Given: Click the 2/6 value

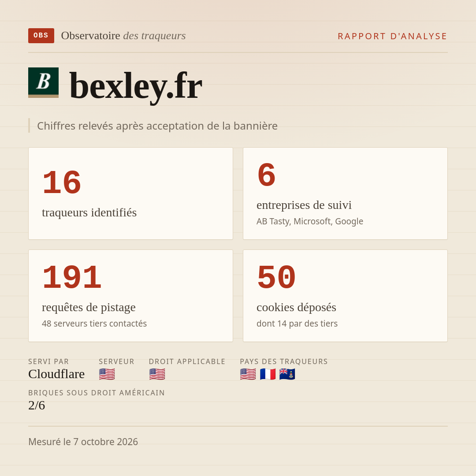Looking at the screenshot, I should pos(37,405).
